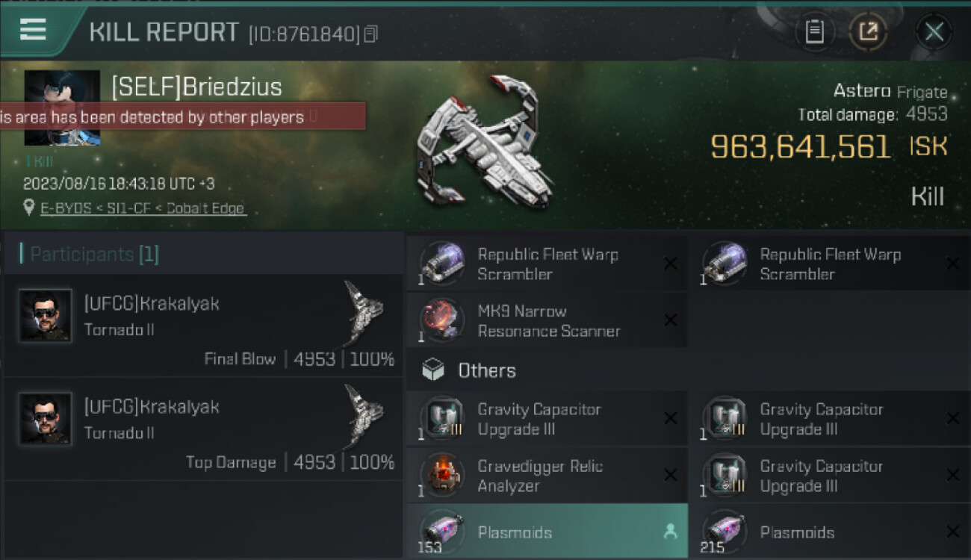
Task: Select Krakalyak Final Blow participant entry
Action: [x=203, y=326]
